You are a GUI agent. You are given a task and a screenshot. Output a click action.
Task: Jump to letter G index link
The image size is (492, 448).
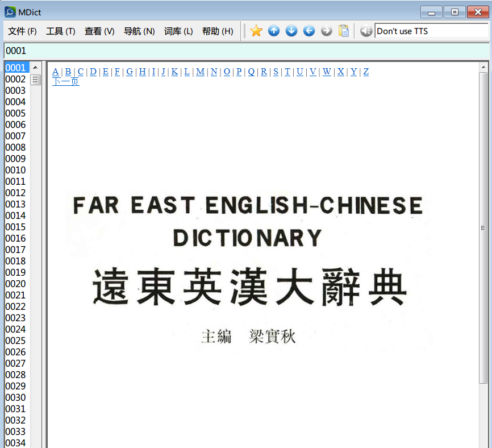(x=130, y=72)
